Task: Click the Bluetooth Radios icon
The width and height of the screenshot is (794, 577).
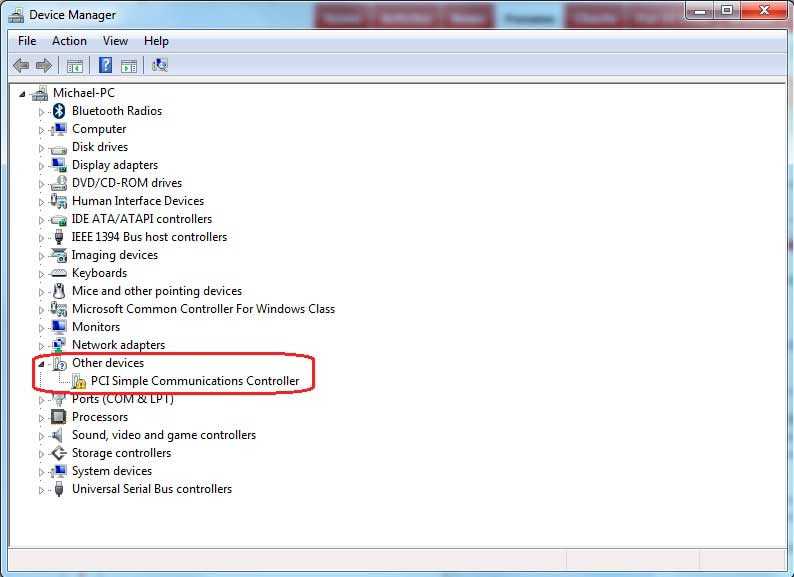Action: click(x=59, y=111)
